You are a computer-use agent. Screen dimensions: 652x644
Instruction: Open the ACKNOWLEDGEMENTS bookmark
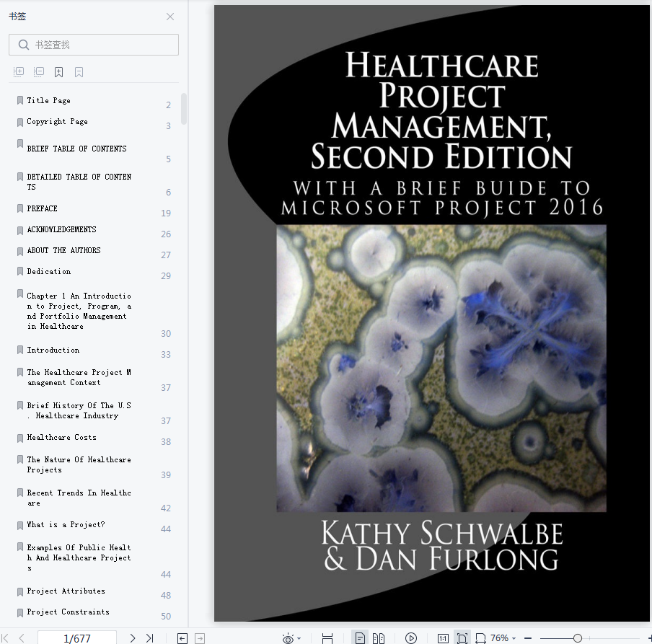(x=61, y=229)
